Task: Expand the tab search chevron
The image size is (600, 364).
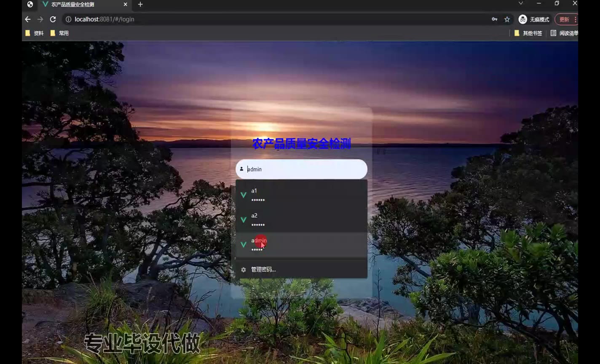Action: pos(521,3)
